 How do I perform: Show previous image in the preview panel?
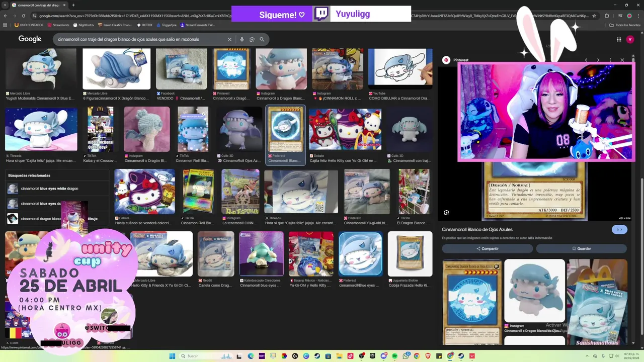[586, 60]
